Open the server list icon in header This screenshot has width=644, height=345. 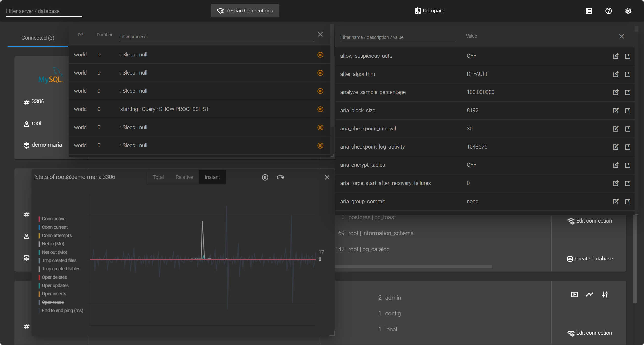click(589, 11)
